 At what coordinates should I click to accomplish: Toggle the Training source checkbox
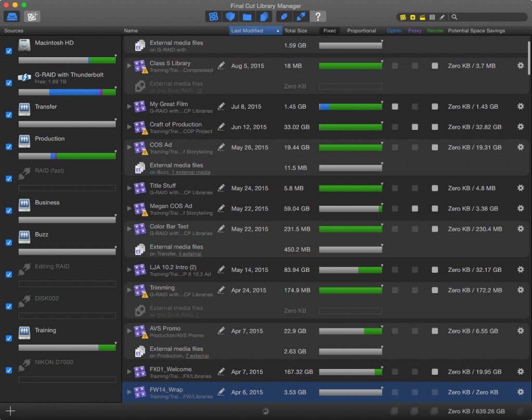coord(9,338)
